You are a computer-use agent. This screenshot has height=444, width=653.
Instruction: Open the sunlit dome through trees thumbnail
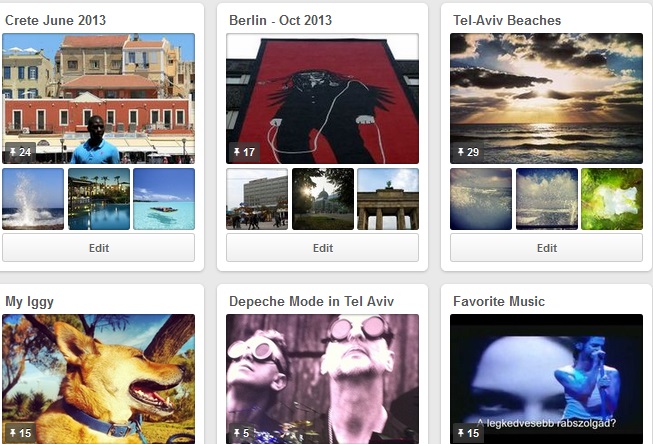323,199
